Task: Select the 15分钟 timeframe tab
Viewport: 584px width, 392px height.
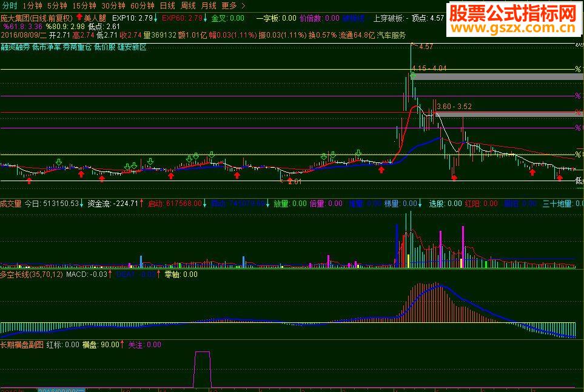Action: point(84,5)
